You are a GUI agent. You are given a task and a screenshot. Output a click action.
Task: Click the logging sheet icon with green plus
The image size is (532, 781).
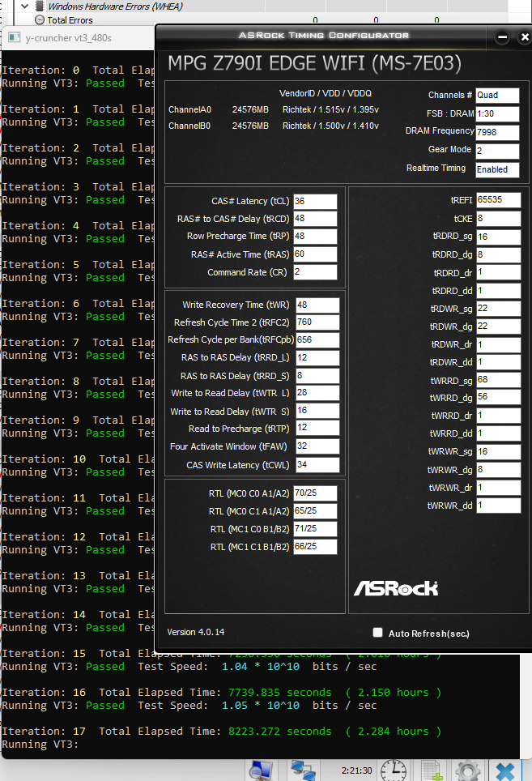(431, 770)
